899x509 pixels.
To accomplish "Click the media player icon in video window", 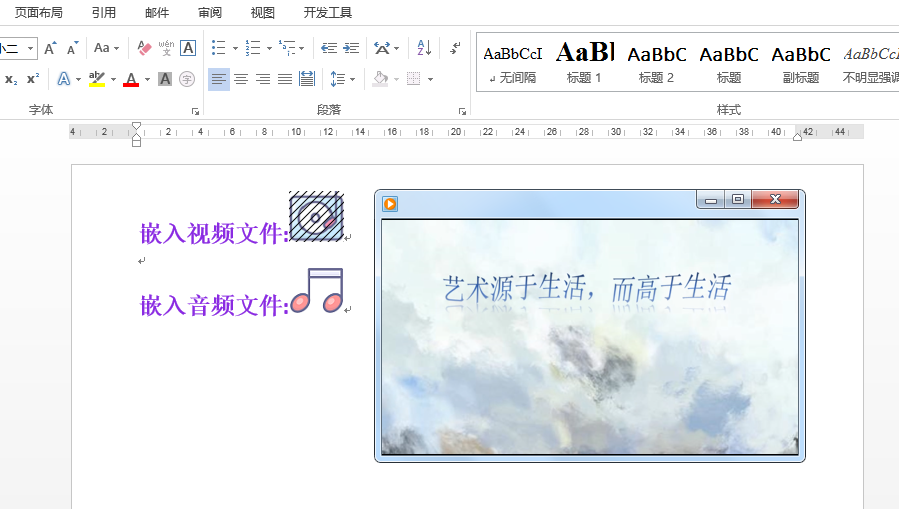I will click(390, 203).
